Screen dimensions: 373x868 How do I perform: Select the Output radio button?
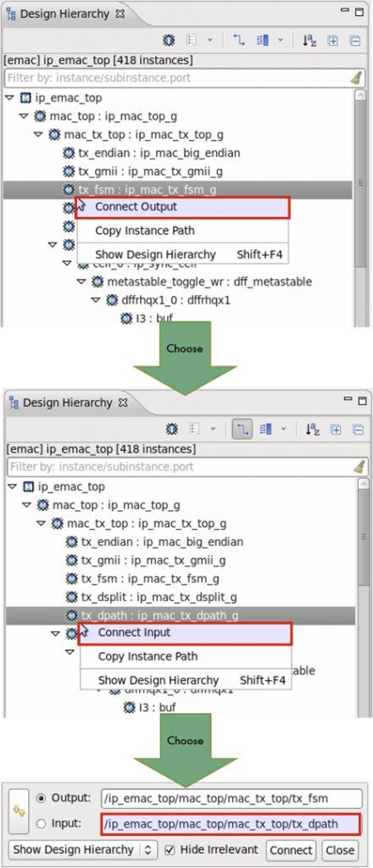pyautogui.click(x=41, y=798)
